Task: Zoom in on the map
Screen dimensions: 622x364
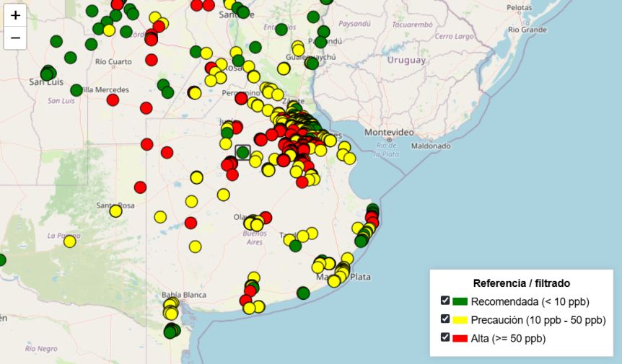Action: [x=15, y=15]
